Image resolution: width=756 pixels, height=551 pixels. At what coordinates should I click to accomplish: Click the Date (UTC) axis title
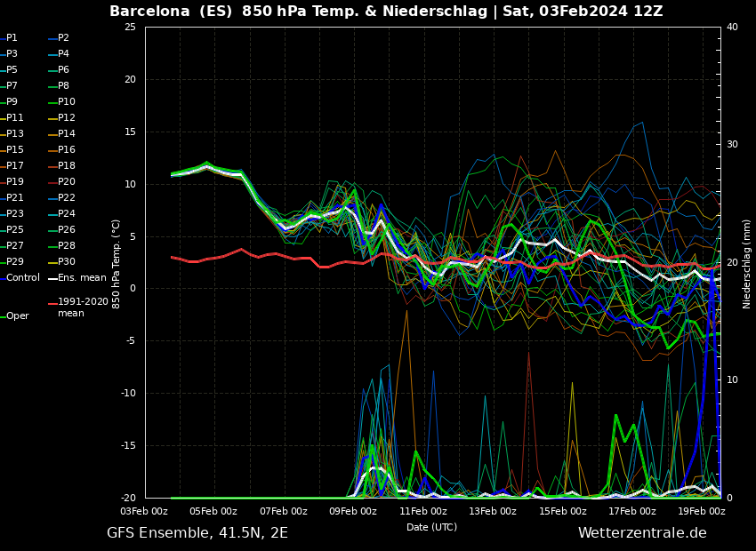tap(431, 527)
